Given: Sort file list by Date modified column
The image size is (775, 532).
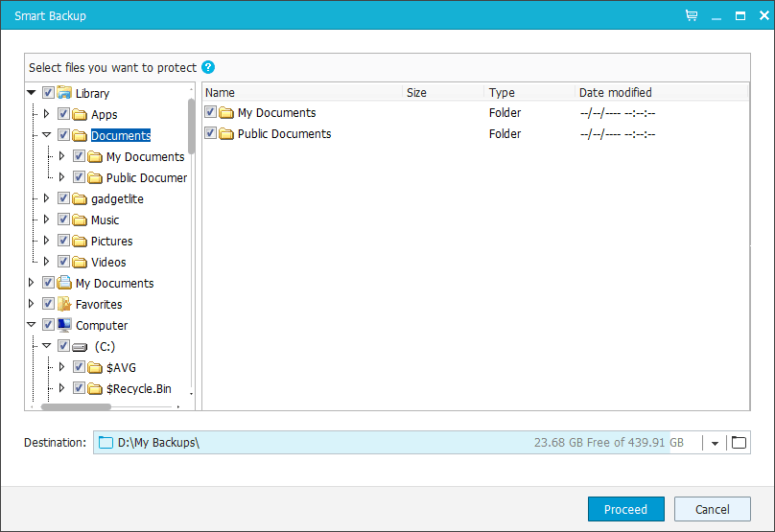Looking at the screenshot, I should click(661, 92).
